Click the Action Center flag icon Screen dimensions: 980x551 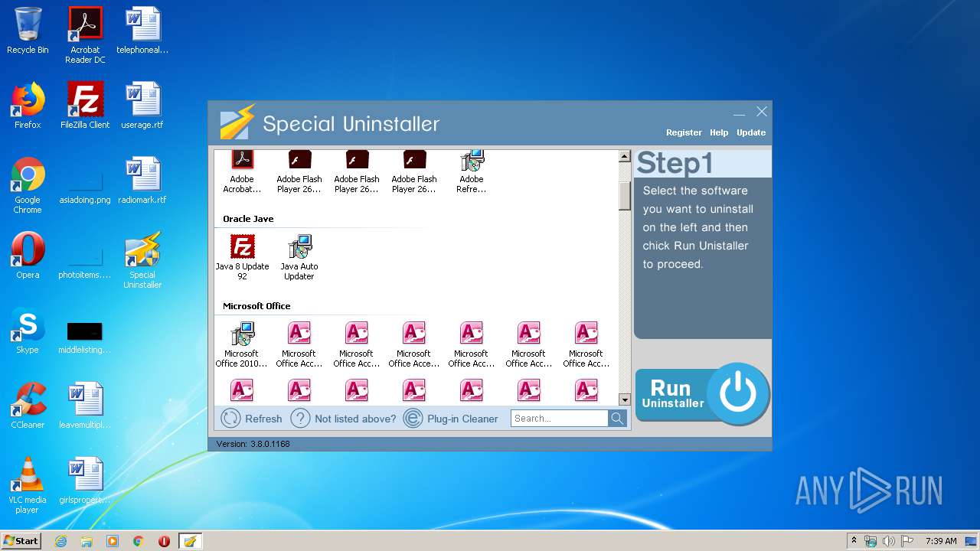coord(907,541)
